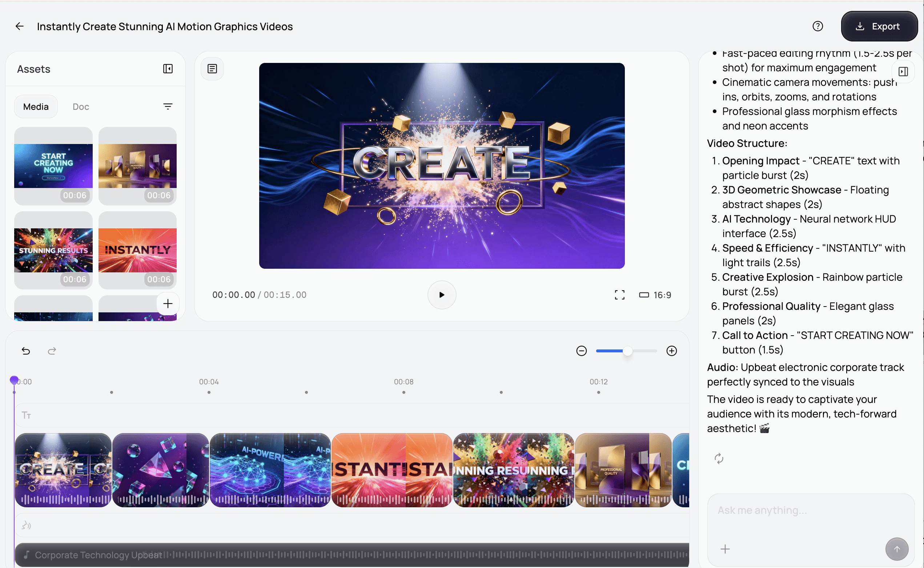Click the regenerate response icon in chat

pyautogui.click(x=719, y=459)
